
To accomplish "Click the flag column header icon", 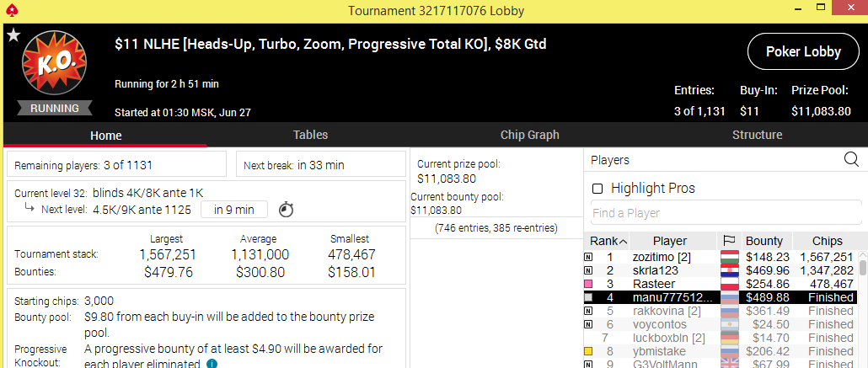I will click(729, 241).
